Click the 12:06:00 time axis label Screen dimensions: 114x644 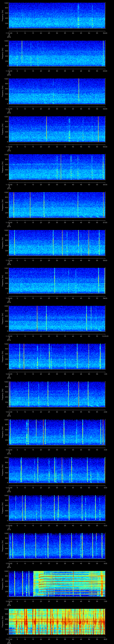pos(9,601)
